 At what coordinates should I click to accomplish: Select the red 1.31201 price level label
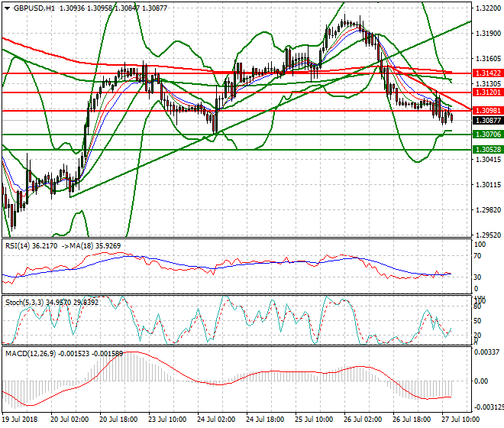pos(488,92)
